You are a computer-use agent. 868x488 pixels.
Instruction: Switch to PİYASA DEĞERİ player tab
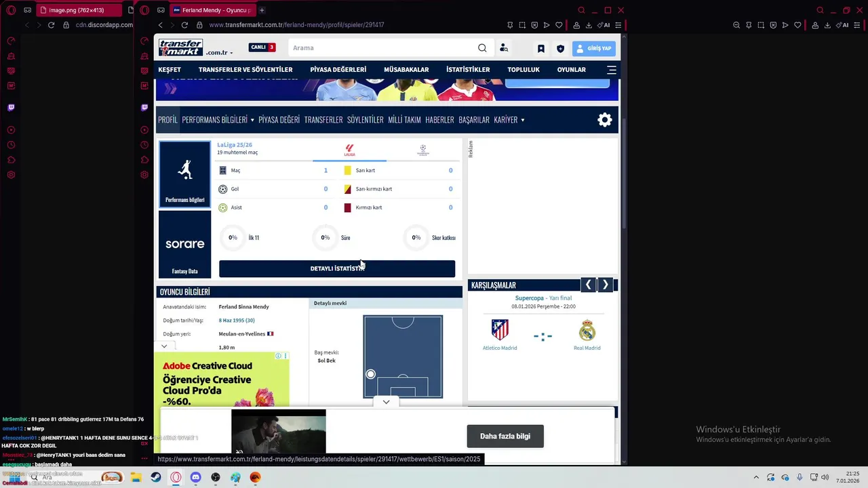279,120
